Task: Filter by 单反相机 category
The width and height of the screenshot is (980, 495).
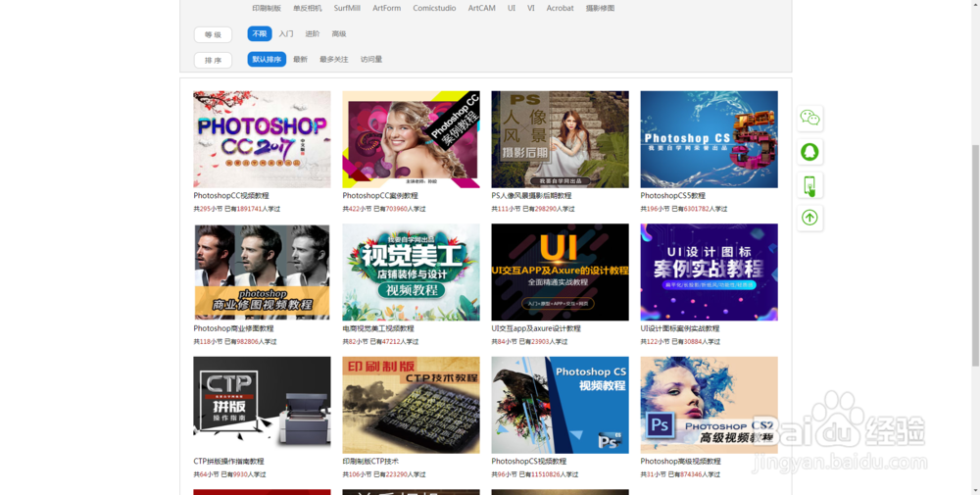Action: [308, 8]
